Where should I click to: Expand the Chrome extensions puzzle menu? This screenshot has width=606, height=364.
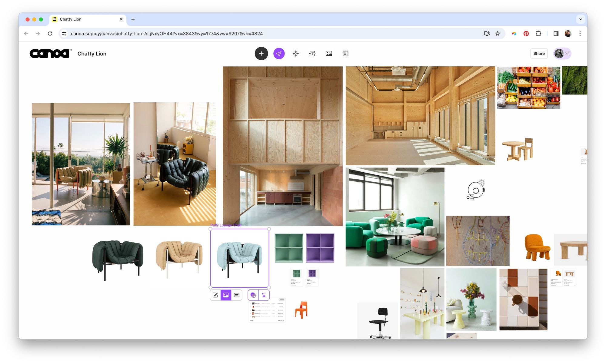(x=538, y=34)
